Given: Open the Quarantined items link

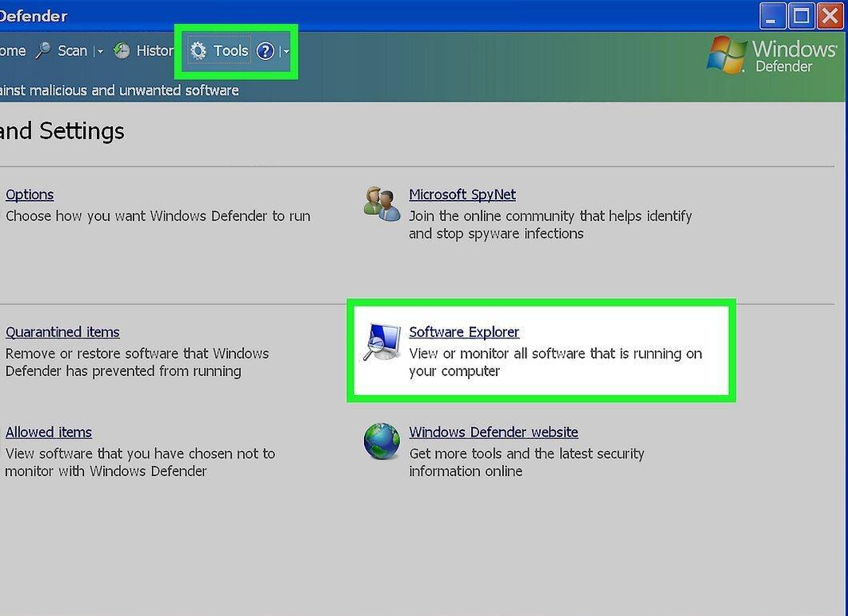Looking at the screenshot, I should coord(62,332).
